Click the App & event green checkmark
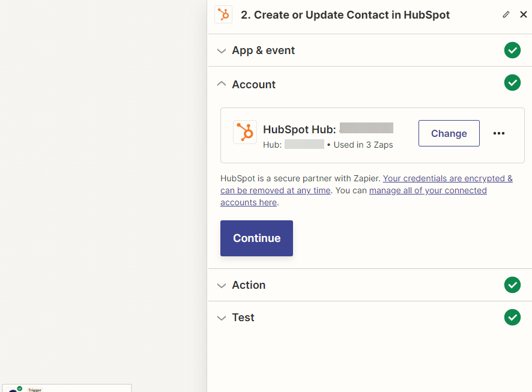The width and height of the screenshot is (532, 392). 512,50
